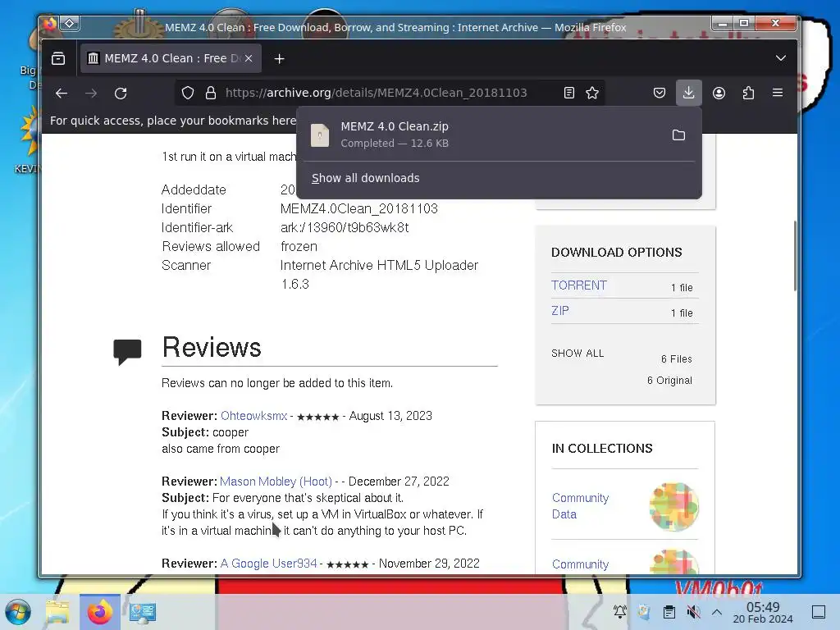This screenshot has height=630, width=840.
Task: Open Community Data collection link
Action: tap(580, 505)
